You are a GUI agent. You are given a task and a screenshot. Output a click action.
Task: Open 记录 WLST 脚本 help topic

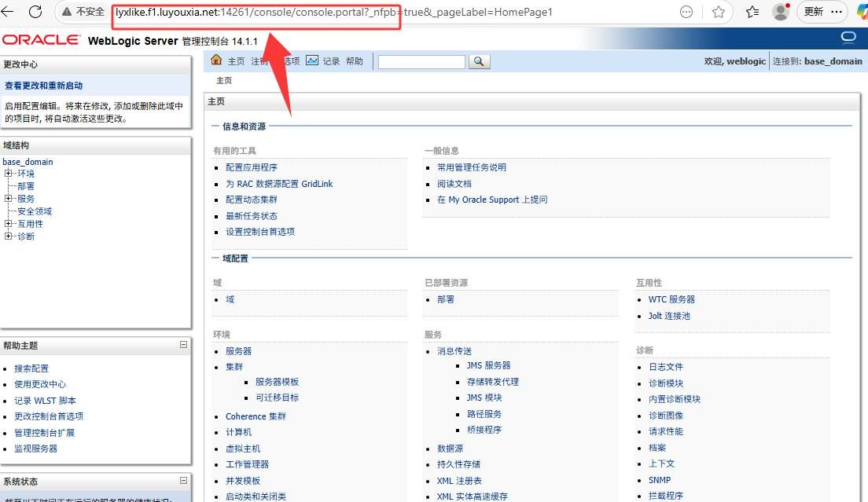click(45, 401)
